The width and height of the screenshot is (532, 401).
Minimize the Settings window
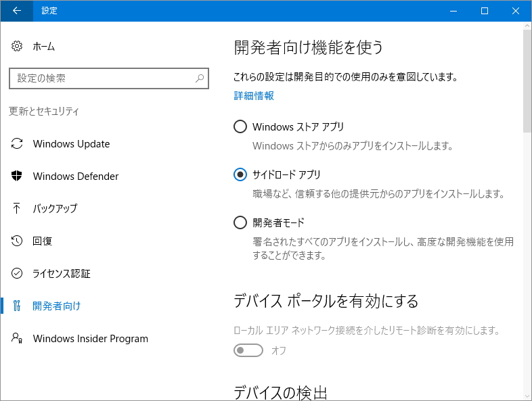pos(453,11)
